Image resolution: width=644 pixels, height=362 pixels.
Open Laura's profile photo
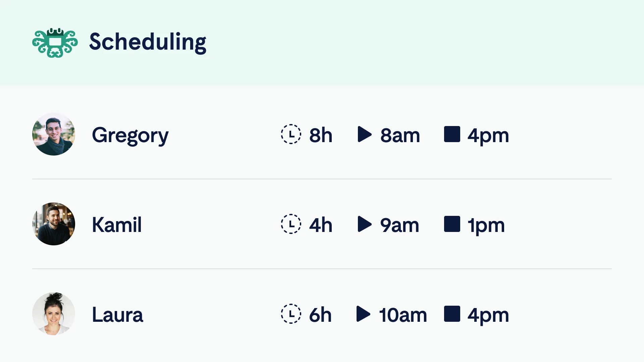point(54,314)
